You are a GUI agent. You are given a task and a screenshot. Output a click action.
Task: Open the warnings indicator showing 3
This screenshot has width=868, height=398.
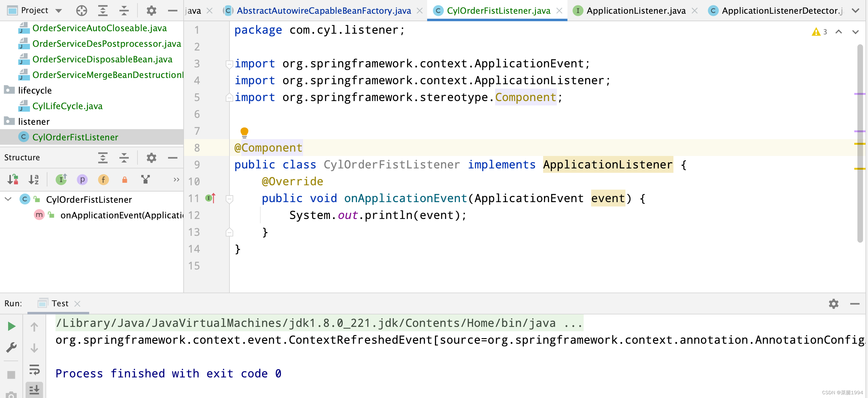(x=819, y=32)
